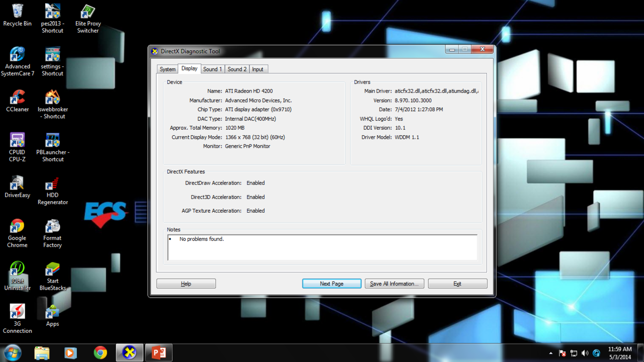The image size is (644, 362).
Task: Switch to the Sound 1 tab
Action: 212,69
